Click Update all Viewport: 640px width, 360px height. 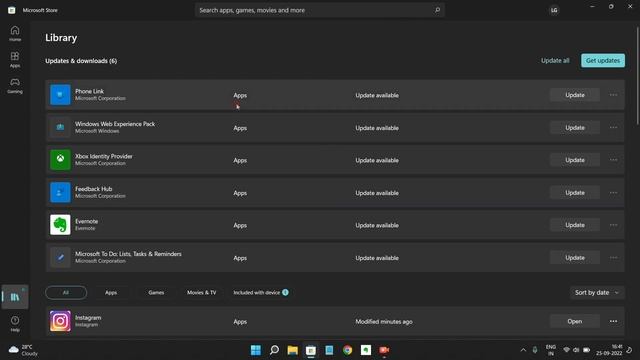pyautogui.click(x=555, y=60)
